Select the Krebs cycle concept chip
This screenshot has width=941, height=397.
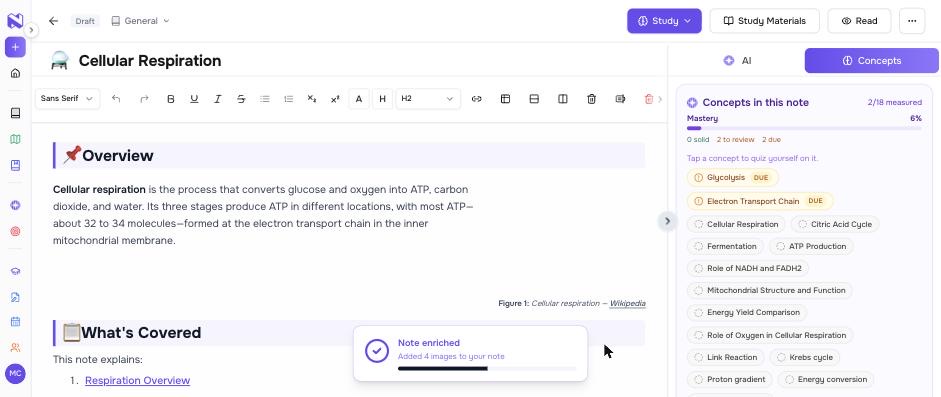(x=805, y=357)
